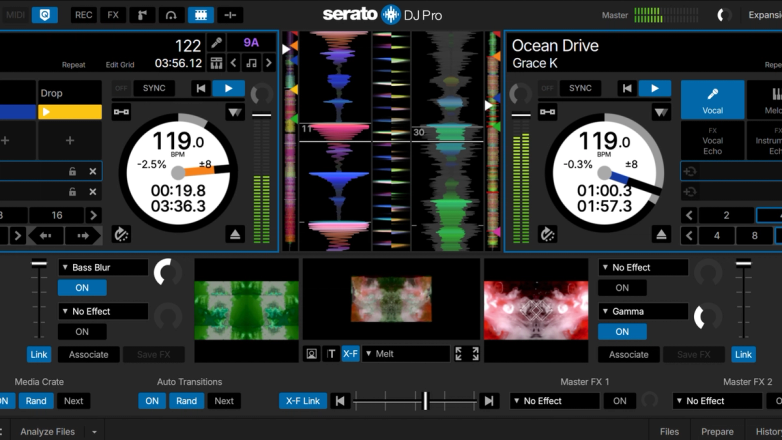
Task: Open Master FX 1 No Effect dropdown
Action: point(554,401)
